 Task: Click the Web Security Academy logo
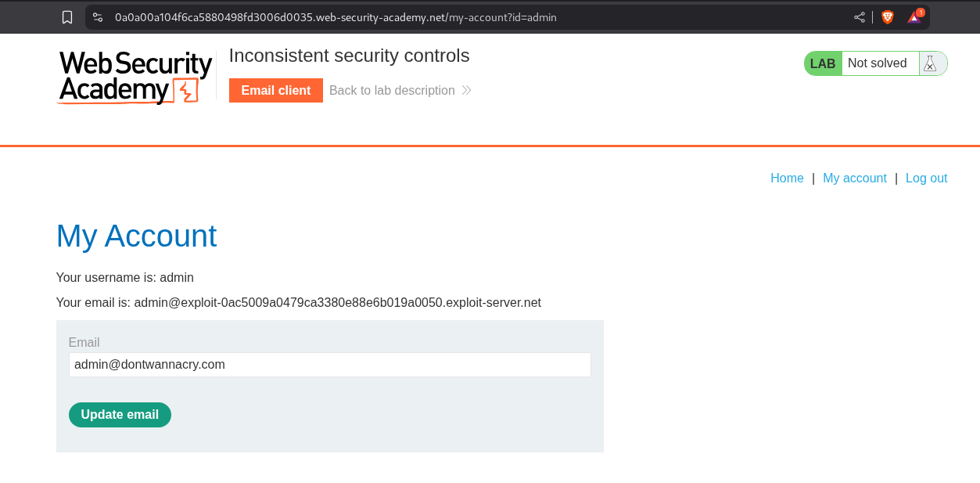pos(135,77)
